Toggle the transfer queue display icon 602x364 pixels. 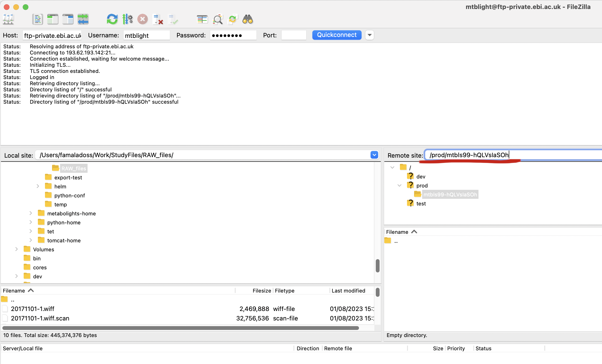pos(83,19)
